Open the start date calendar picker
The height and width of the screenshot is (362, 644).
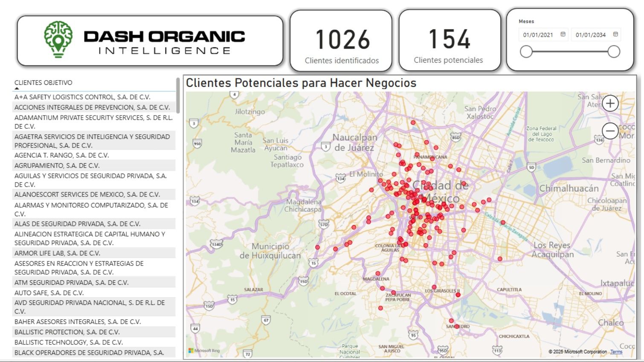point(563,35)
